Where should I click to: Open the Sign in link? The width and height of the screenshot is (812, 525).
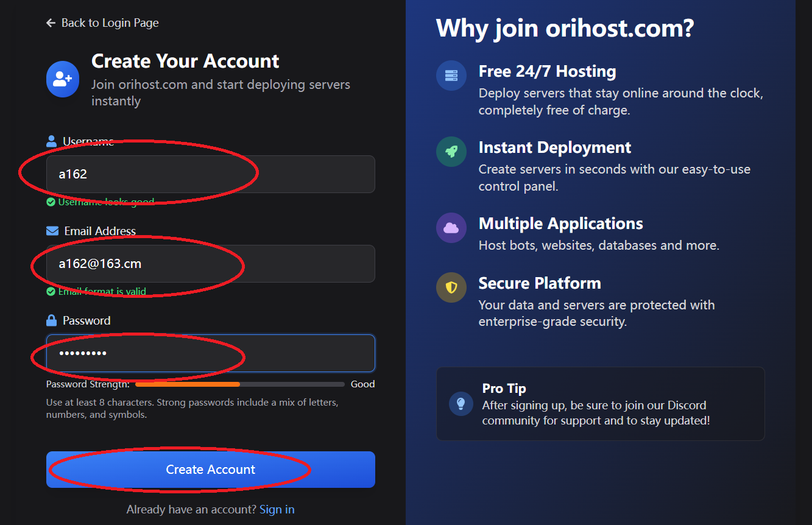click(277, 509)
